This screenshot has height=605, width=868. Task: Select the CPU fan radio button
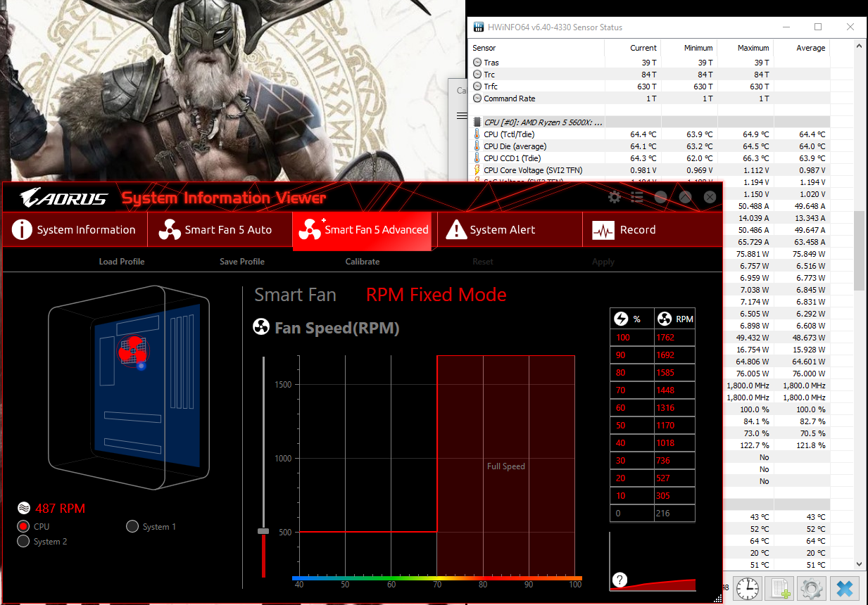(x=23, y=526)
